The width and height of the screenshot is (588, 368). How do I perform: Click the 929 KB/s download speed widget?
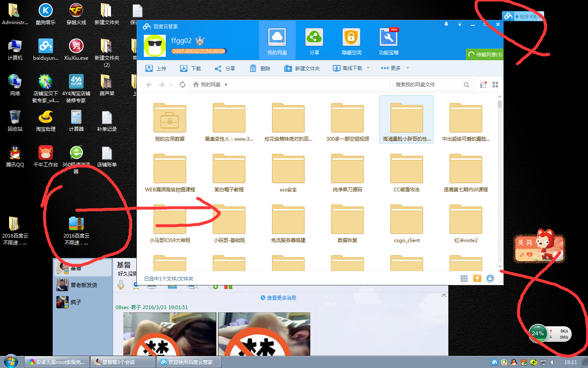[523, 16]
